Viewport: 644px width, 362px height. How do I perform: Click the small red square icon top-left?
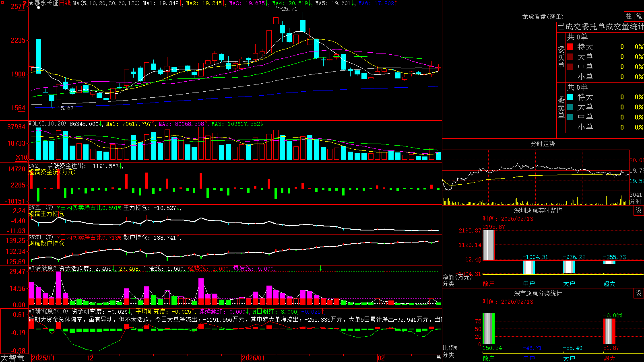(2, 2)
